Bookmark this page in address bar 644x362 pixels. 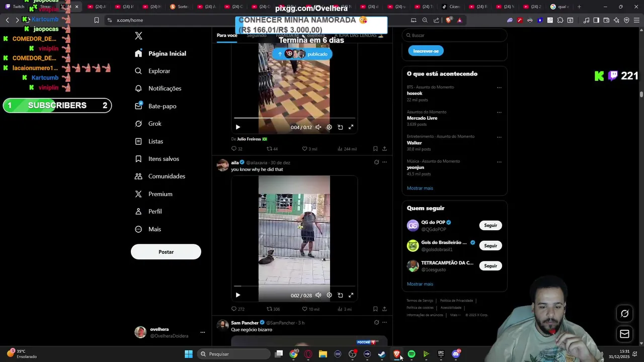tap(96, 20)
